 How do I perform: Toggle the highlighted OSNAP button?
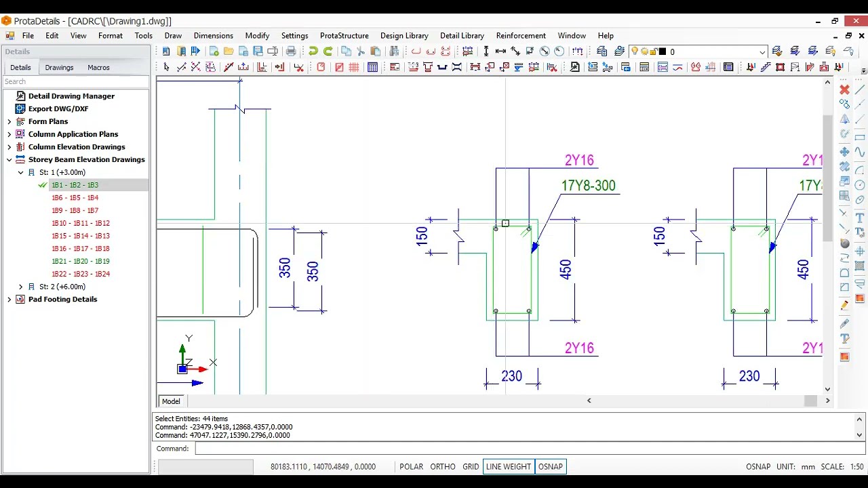550,466
